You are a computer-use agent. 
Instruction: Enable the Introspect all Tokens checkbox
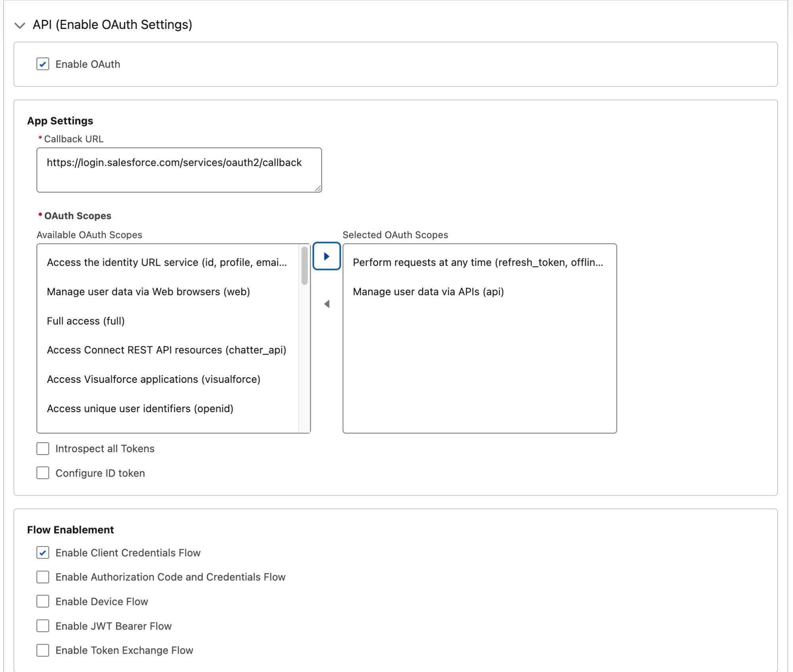tap(42, 448)
